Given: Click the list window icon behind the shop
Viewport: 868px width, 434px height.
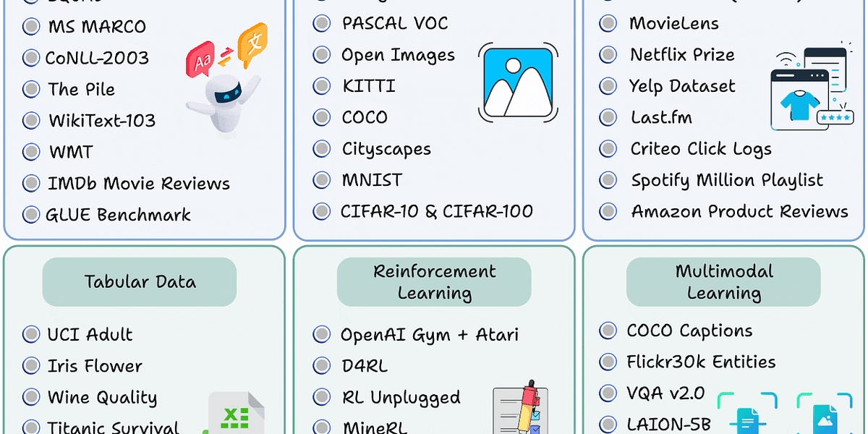Looking at the screenshot, I should (825, 70).
